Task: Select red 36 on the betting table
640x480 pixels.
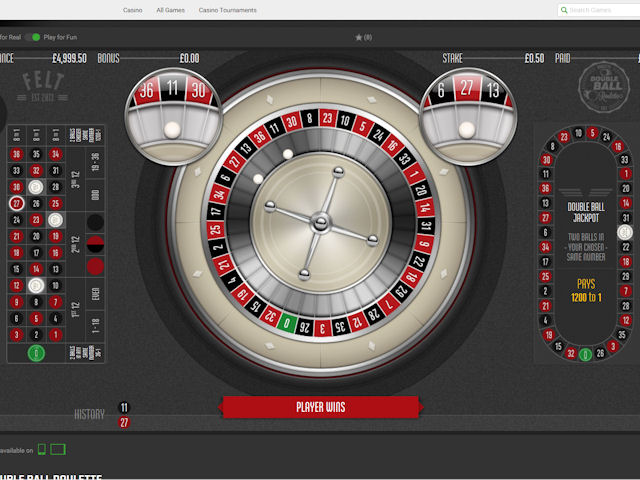Action: (16, 154)
